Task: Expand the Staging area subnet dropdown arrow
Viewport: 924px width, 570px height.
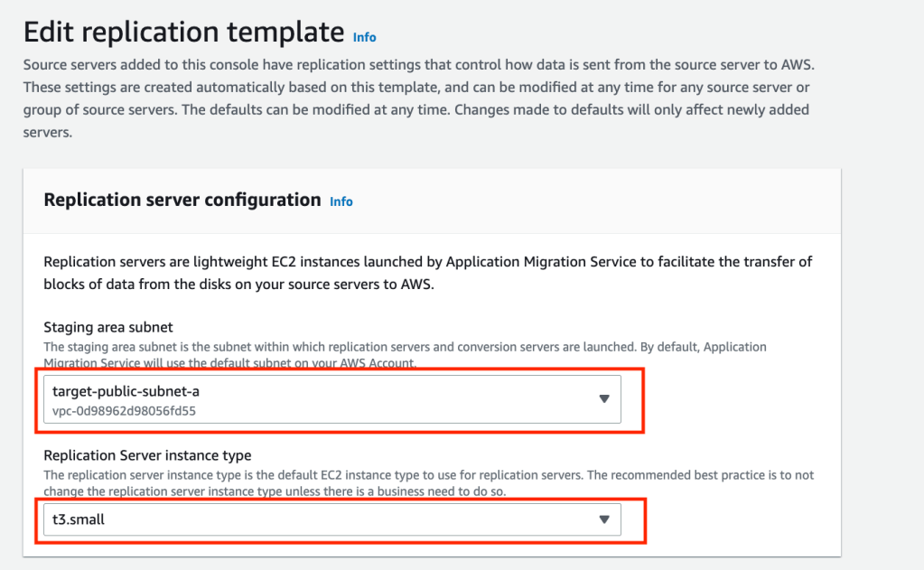Action: (604, 399)
